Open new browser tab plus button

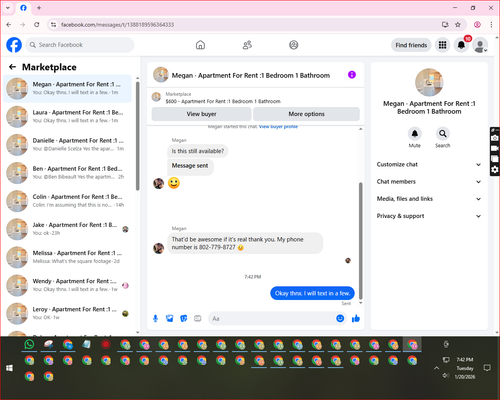click(39, 8)
